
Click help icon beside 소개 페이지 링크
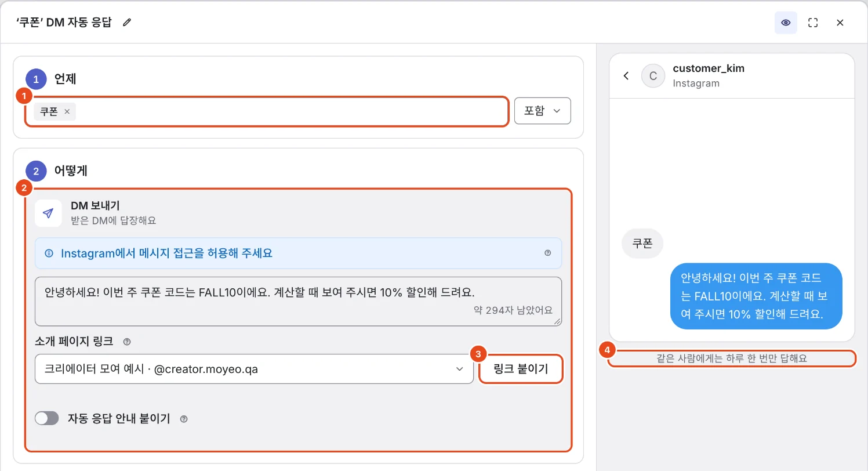127,342
